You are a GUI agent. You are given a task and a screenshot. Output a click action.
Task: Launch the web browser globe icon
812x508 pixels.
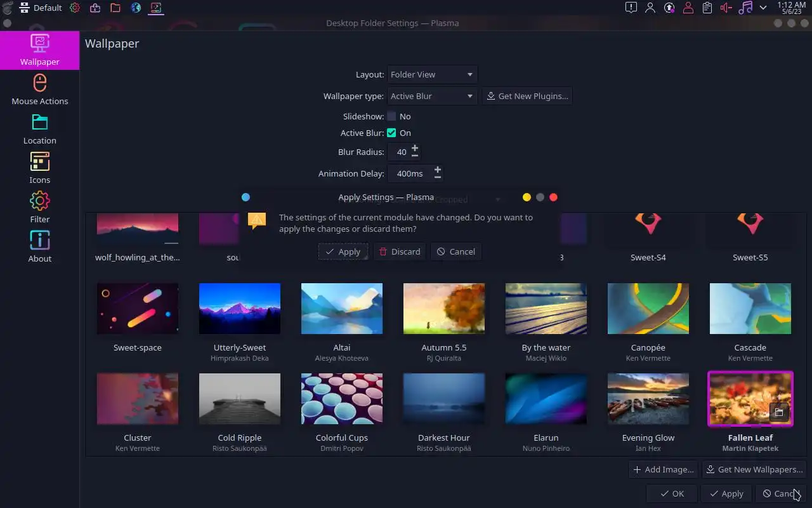point(136,8)
